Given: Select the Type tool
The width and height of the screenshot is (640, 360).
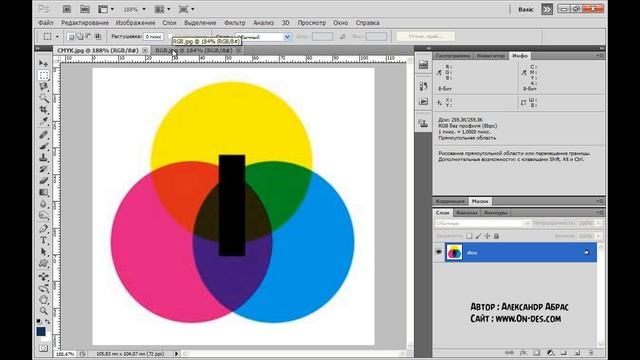Looking at the screenshot, I should 44,240.
